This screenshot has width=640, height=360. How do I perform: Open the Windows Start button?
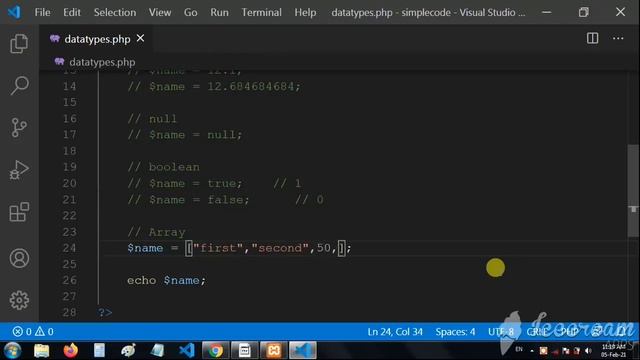click(12, 351)
